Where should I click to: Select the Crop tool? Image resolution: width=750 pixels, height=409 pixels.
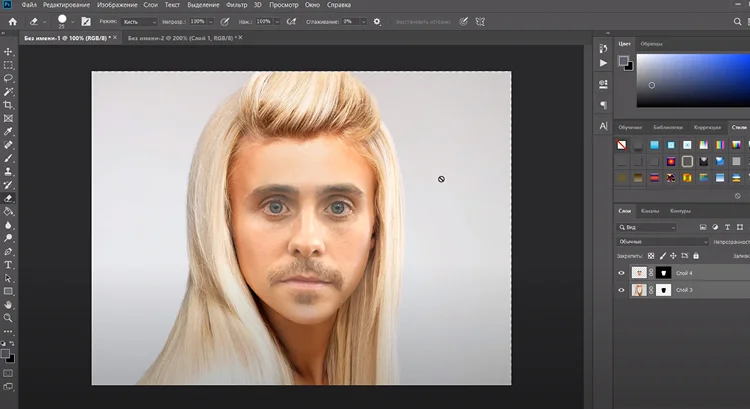point(9,105)
